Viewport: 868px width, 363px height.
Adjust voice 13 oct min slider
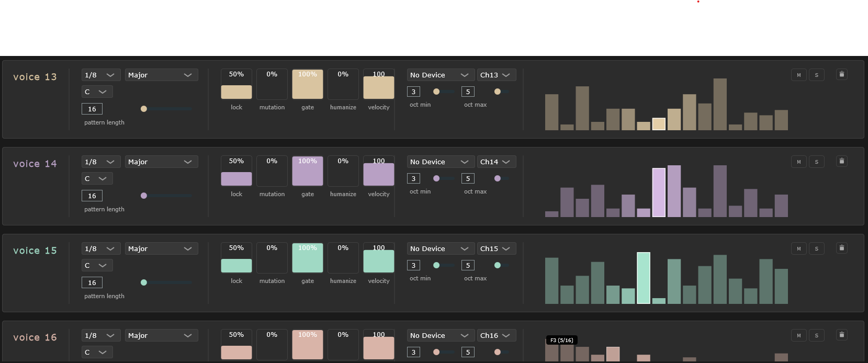coord(443,92)
